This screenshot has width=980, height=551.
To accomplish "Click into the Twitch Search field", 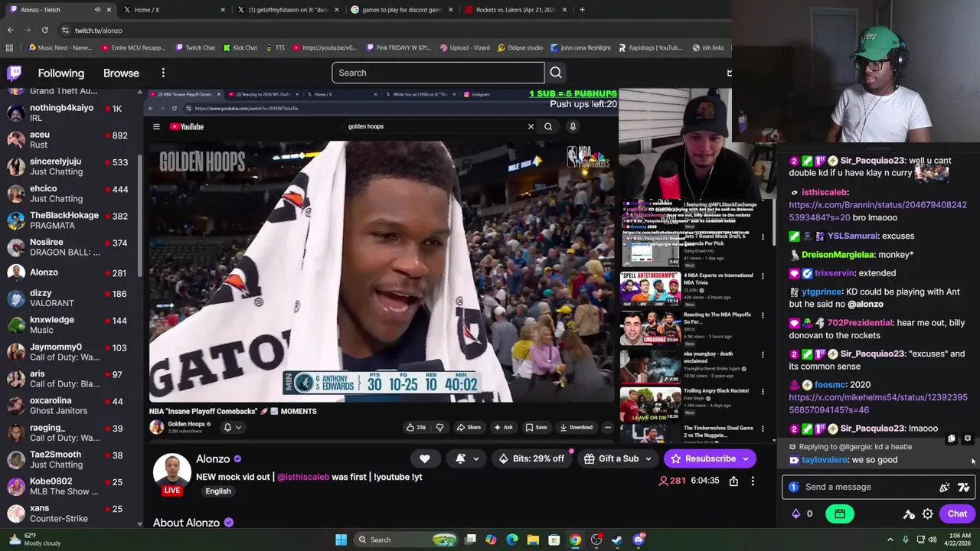I will (438, 73).
